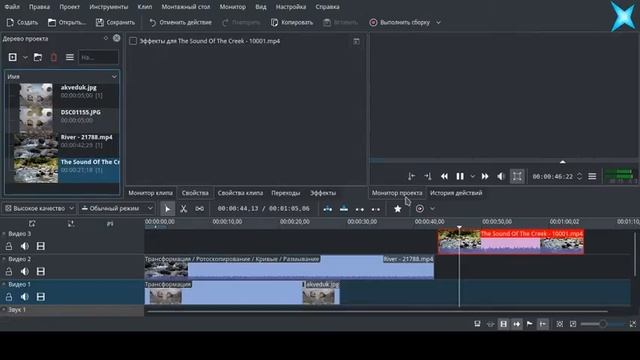Open the Справка menu
Viewport: 640px width, 360px height.
[327, 7]
